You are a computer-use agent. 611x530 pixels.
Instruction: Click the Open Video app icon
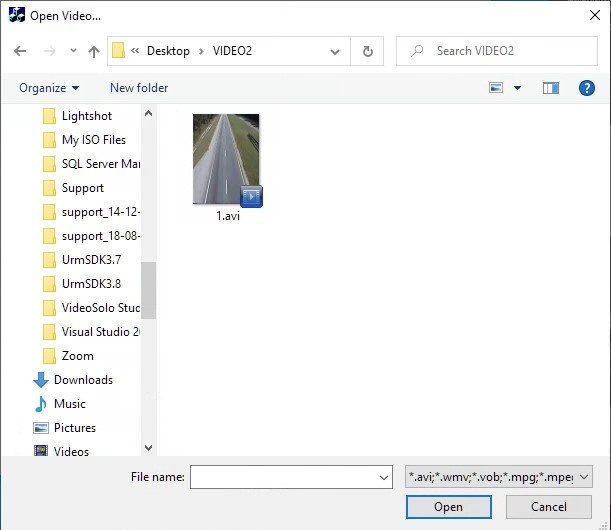17,15
